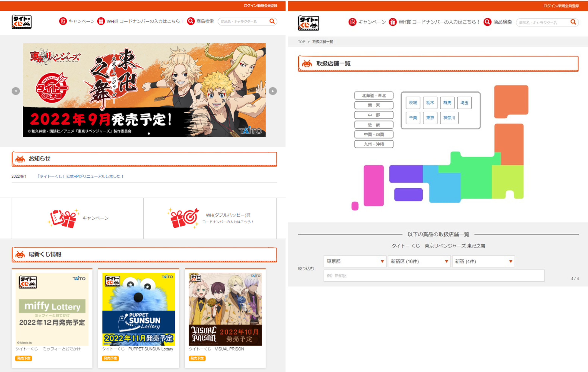Click left page campaign clipboard icon in header
Viewport: 588px width, 372px height.
click(x=63, y=21)
